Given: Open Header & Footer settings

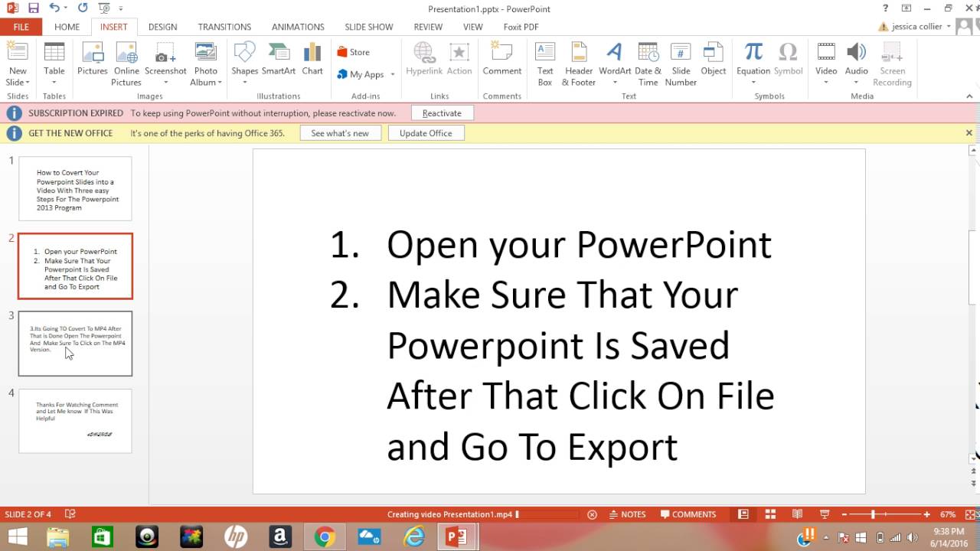Looking at the screenshot, I should (579, 64).
